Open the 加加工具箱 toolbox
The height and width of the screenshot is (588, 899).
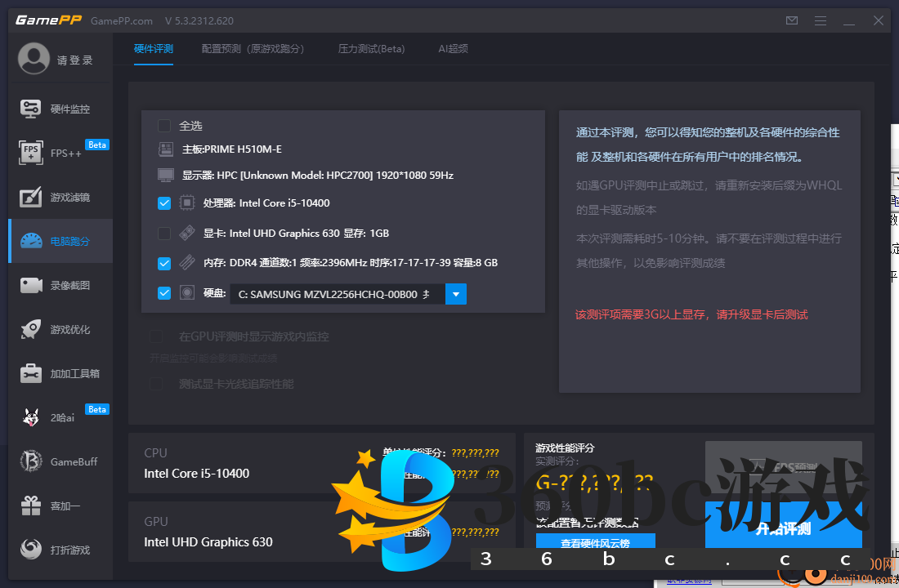click(x=60, y=372)
